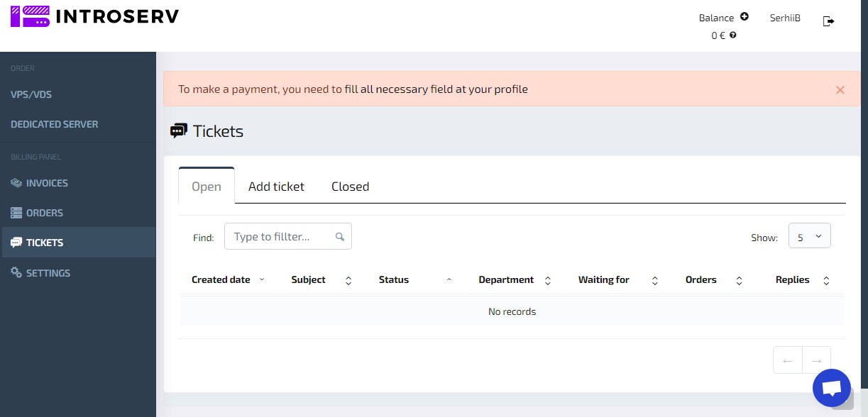Click the help icon beside 0 €
868x417 pixels.
tap(733, 35)
